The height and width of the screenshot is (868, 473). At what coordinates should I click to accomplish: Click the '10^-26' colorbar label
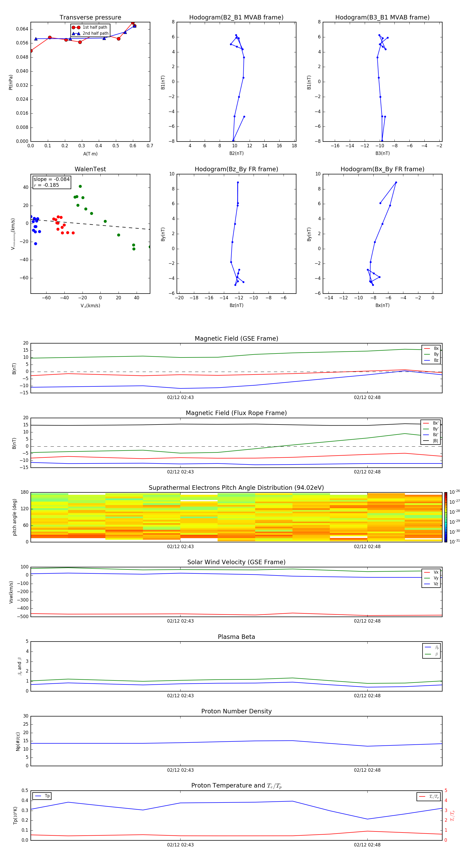click(455, 492)
